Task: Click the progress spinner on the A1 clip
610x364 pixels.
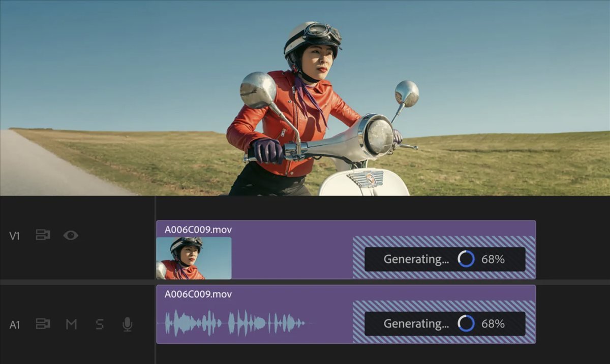Action: (466, 323)
